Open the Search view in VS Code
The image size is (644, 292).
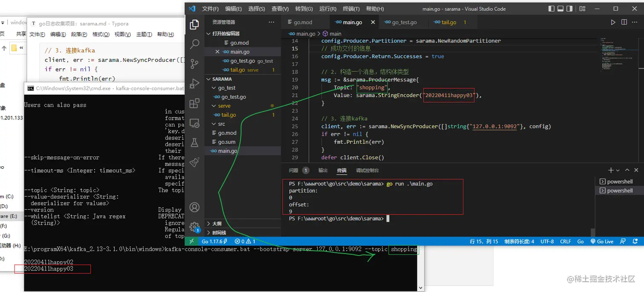194,44
